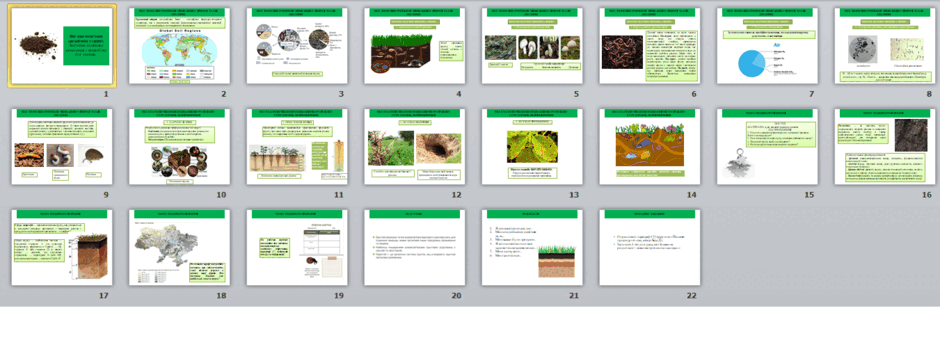Select slide 11 showing plant root depths
This screenshot has height=363, width=940.
tap(297, 147)
